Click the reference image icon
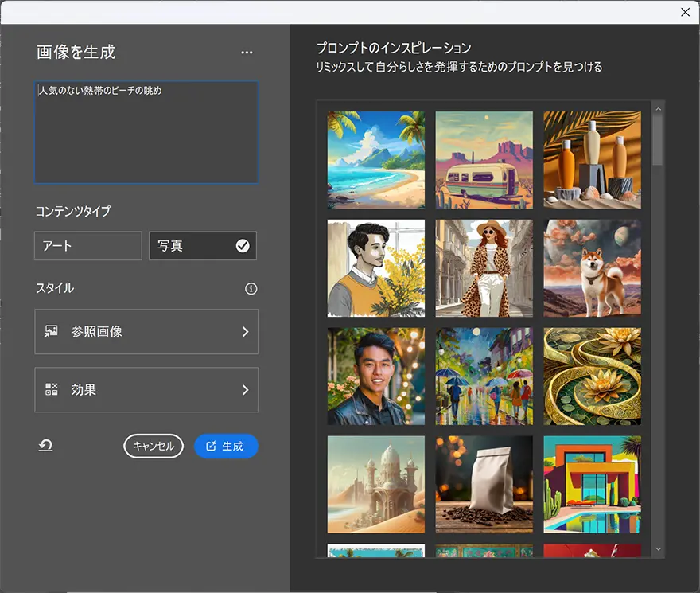Screen dimensions: 700x593 pos(51,331)
